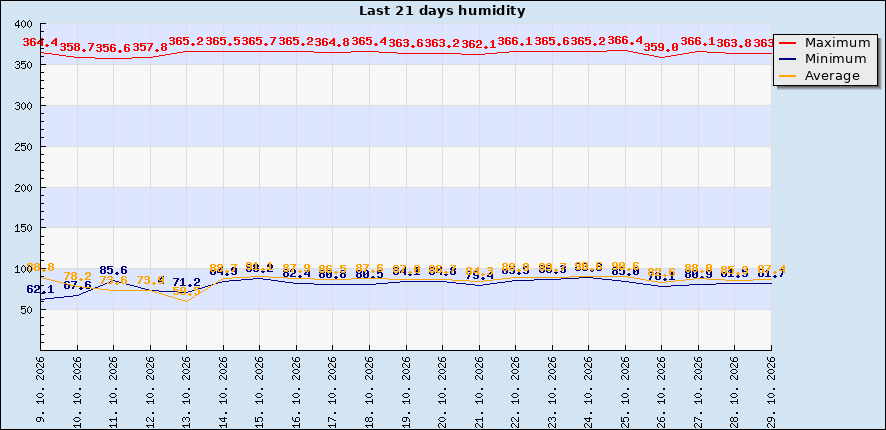Click the red maximum value 359.0
886x430 pixels.
(662, 47)
